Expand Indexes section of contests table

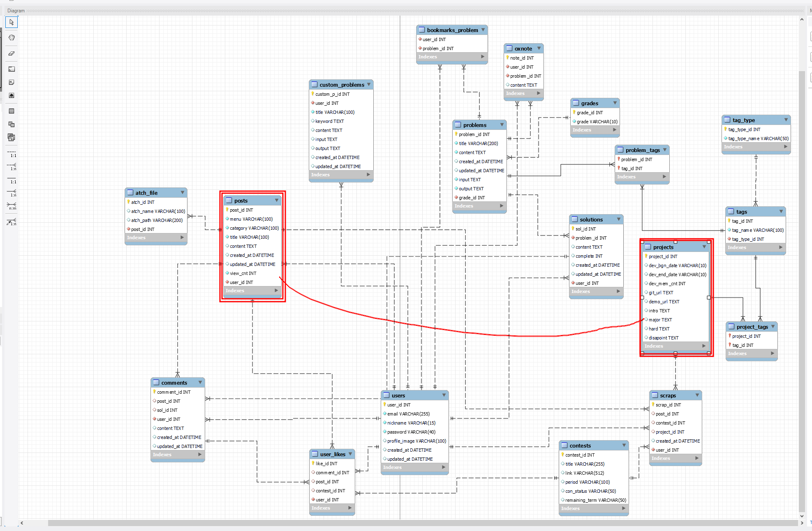[x=624, y=508]
